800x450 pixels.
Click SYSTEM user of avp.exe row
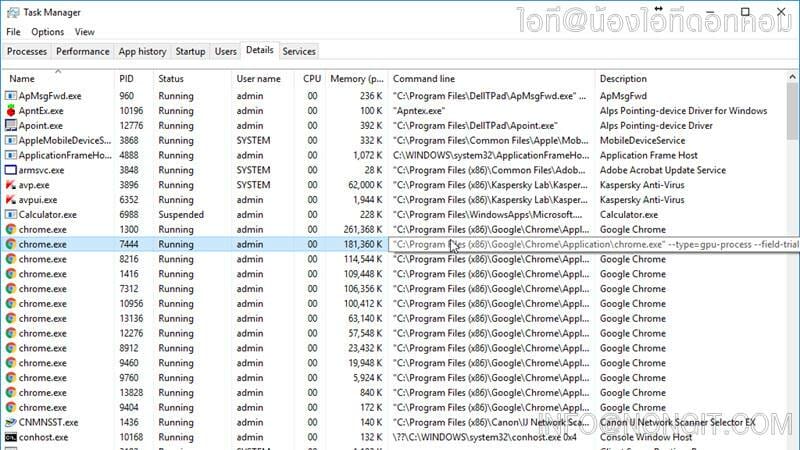254,185
